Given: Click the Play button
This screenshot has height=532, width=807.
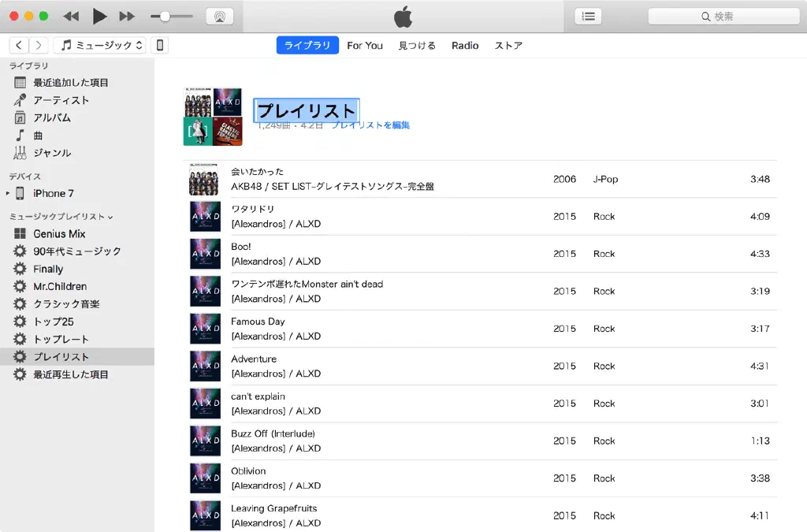Looking at the screenshot, I should click(99, 16).
